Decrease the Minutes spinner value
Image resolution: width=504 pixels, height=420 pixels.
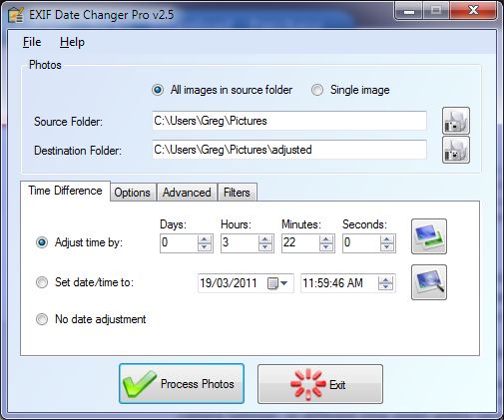point(326,247)
